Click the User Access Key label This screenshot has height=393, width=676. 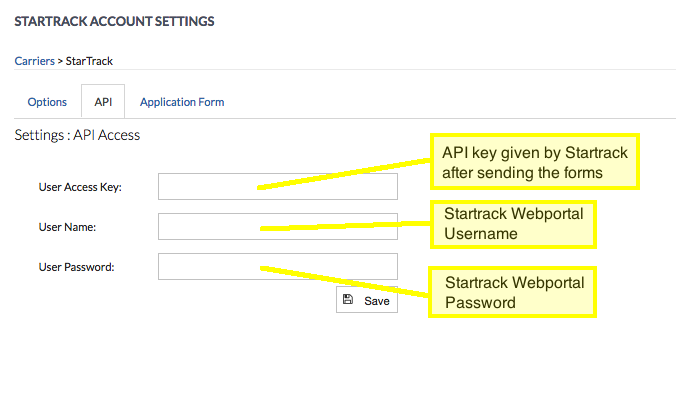pyautogui.click(x=80, y=187)
